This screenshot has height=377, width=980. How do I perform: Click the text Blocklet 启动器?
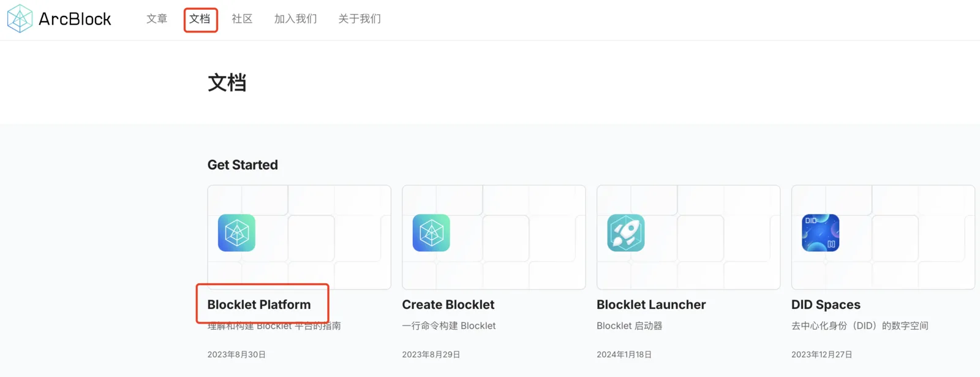point(630,326)
